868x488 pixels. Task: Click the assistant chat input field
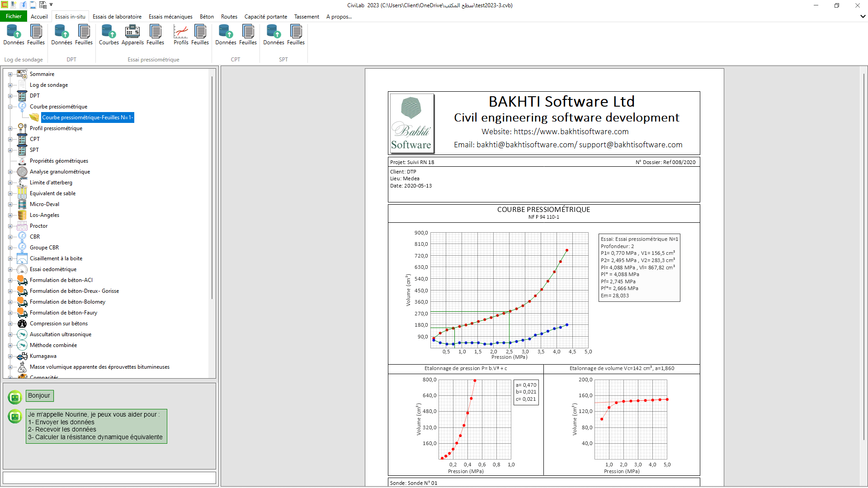click(x=109, y=478)
